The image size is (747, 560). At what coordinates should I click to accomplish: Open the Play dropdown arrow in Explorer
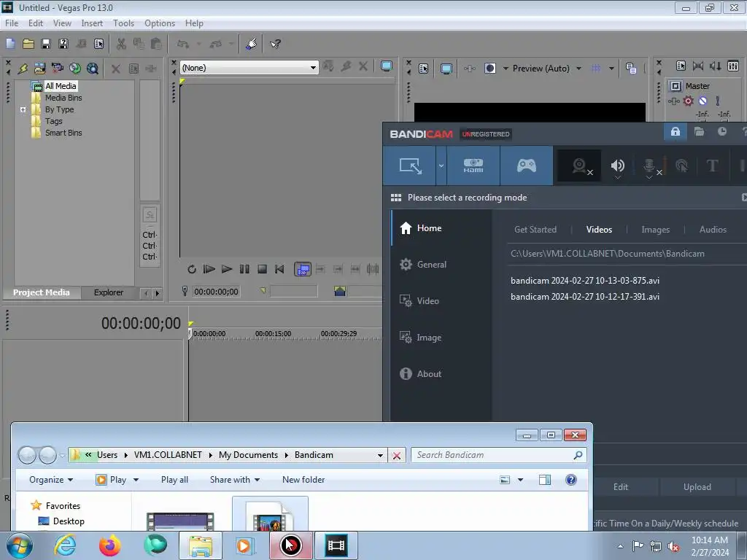136,480
